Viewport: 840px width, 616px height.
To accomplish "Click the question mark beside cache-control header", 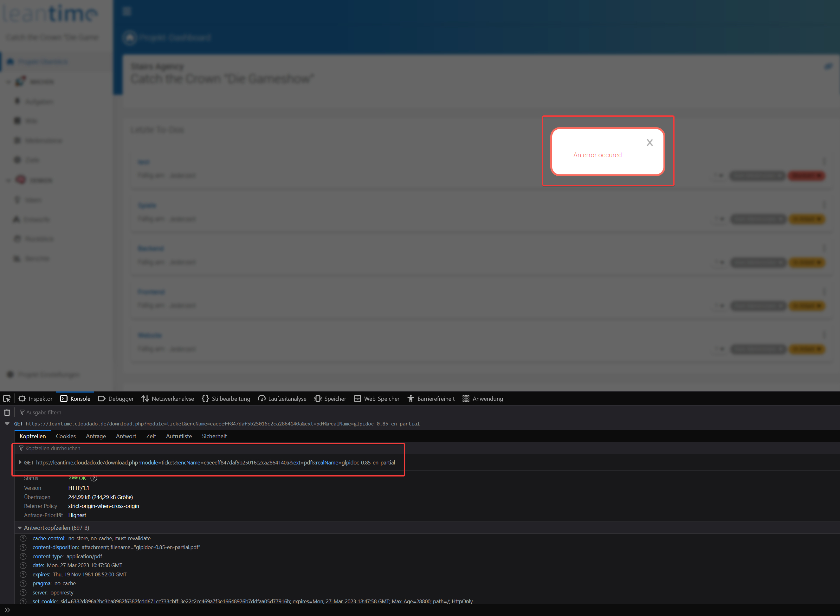I will 23,538.
